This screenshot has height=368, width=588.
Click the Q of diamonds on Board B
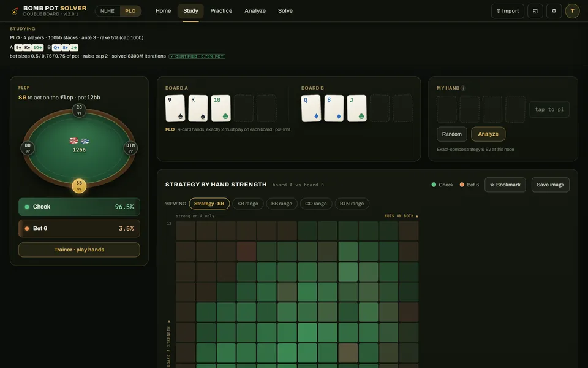[311, 108]
